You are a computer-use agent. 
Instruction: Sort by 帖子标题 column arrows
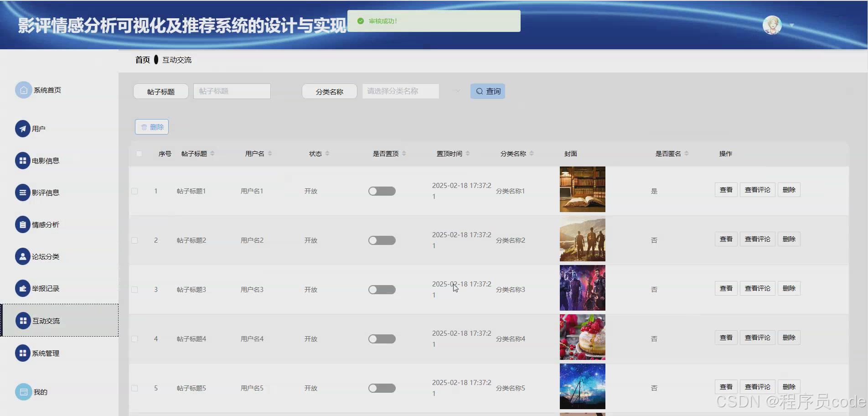212,154
